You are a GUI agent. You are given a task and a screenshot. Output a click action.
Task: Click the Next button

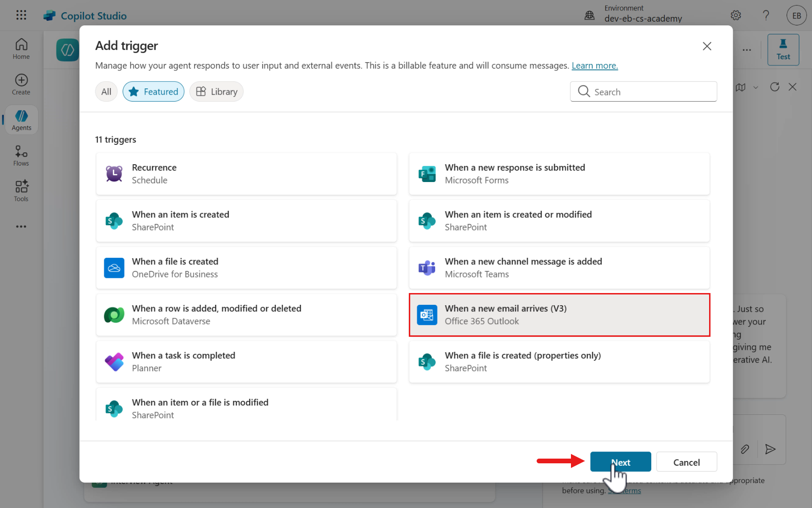pyautogui.click(x=620, y=462)
